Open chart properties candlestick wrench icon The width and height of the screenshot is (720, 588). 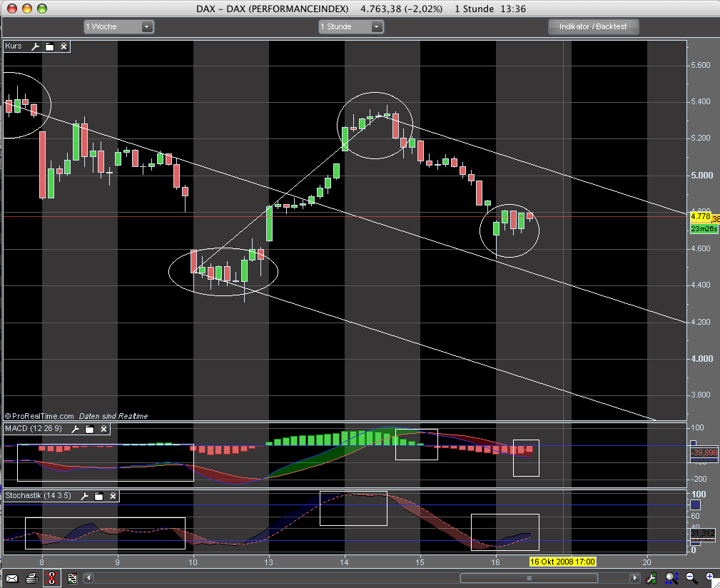[x=651, y=578]
